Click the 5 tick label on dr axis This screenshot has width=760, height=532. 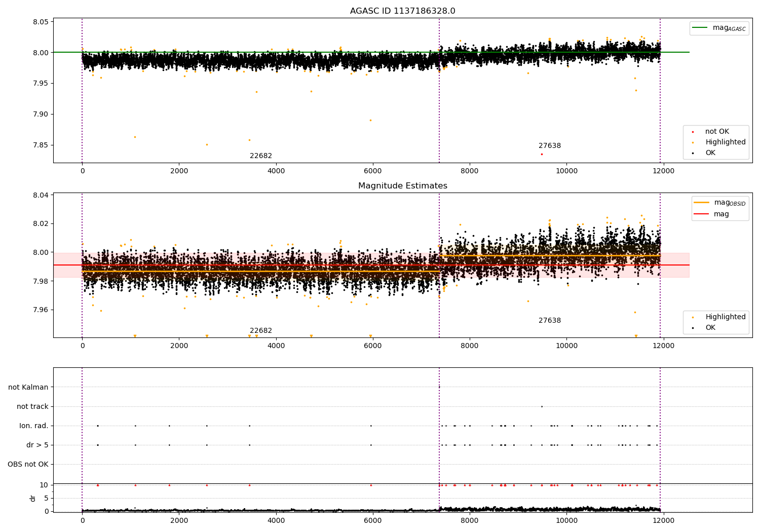click(x=46, y=498)
